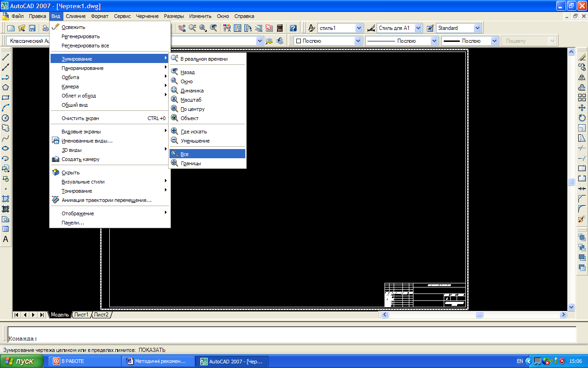
Task: Click the horizontal scrollbar right arrow
Action: 563,315
